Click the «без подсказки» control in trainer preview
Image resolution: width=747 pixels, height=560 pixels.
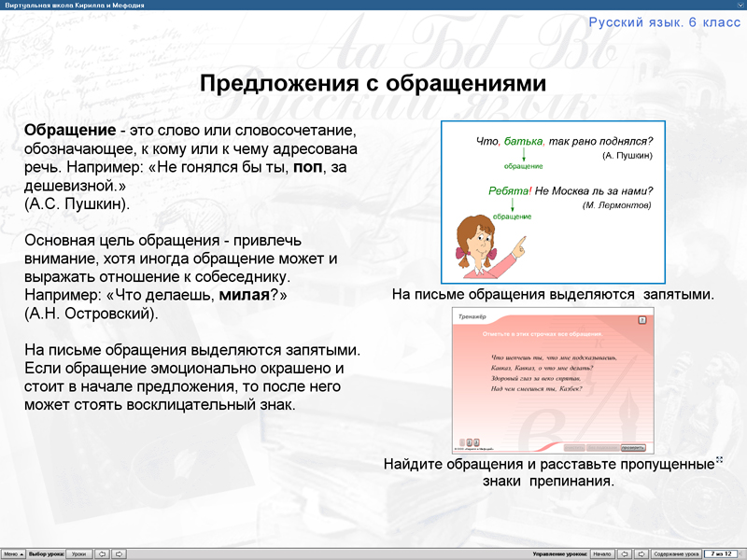[604, 446]
